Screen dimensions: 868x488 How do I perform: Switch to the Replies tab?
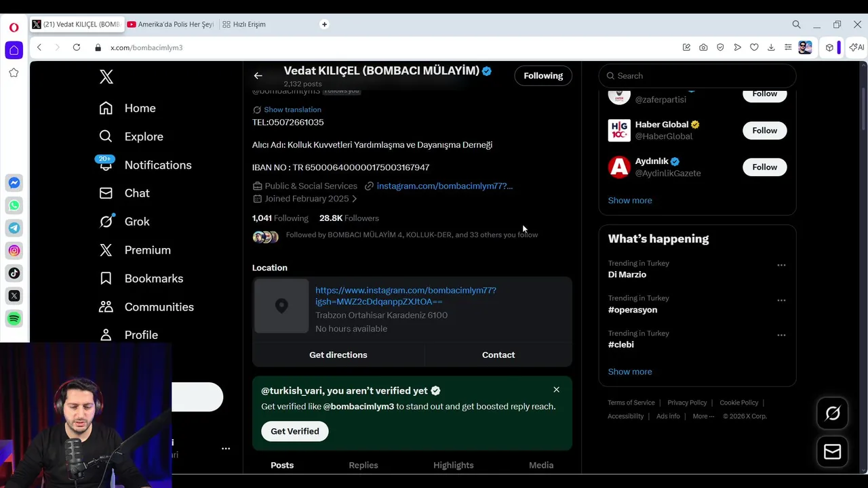click(x=363, y=465)
